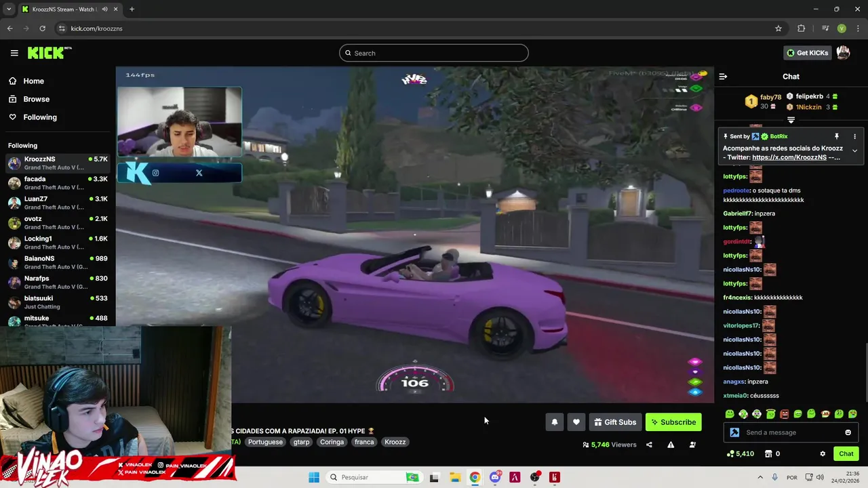Report the stream using the warning triangle icon
The image size is (868, 488).
(x=671, y=445)
